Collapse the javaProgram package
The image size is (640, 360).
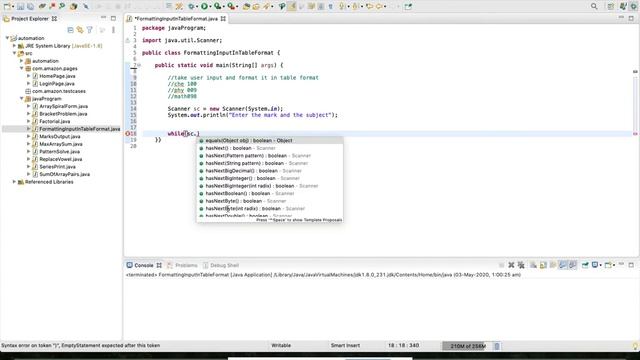tap(22, 98)
